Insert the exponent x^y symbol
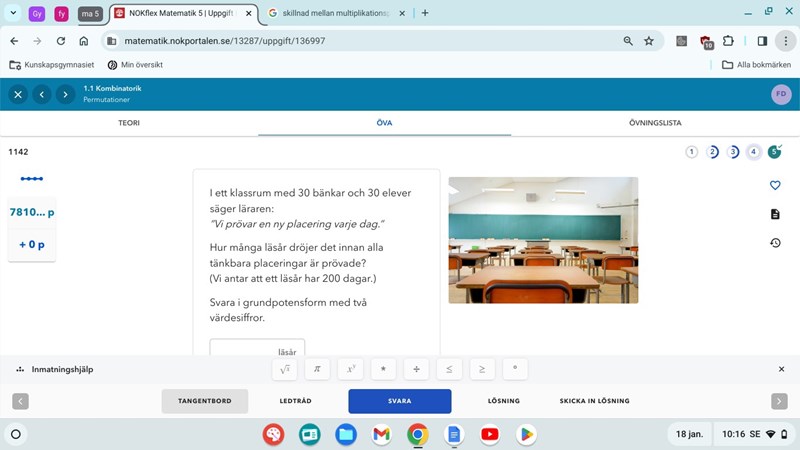This screenshot has height=450, width=800. click(350, 369)
